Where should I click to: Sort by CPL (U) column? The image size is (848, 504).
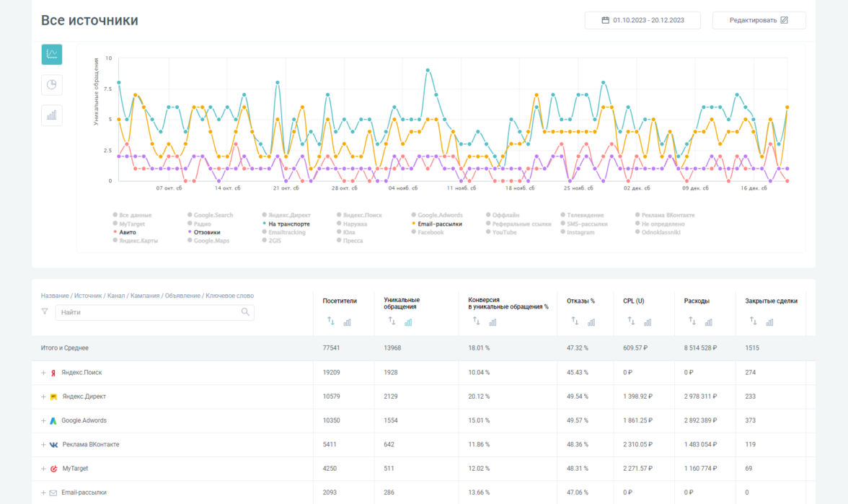[x=631, y=322]
